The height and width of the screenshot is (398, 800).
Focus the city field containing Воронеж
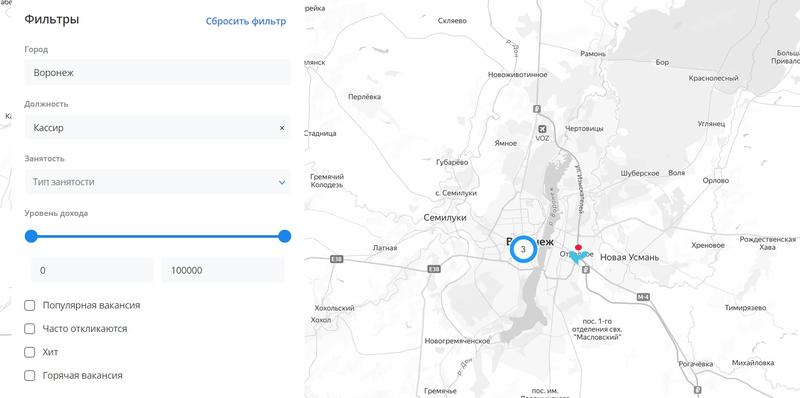158,72
